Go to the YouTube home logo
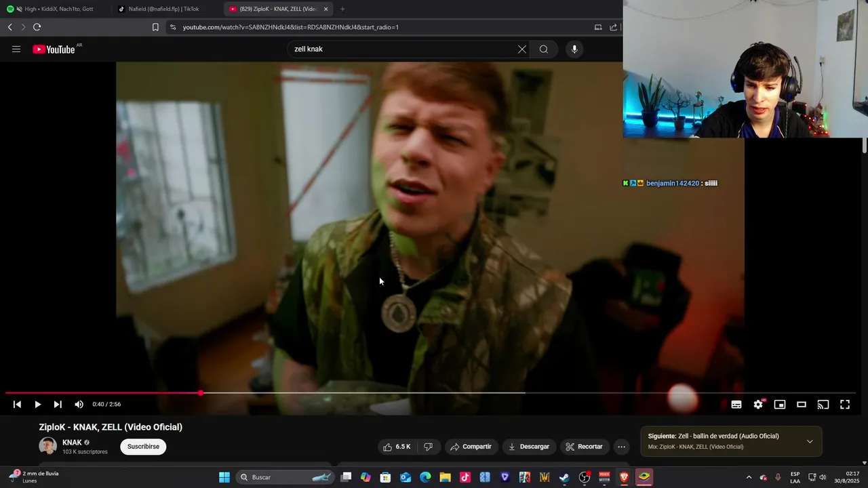 [54, 49]
